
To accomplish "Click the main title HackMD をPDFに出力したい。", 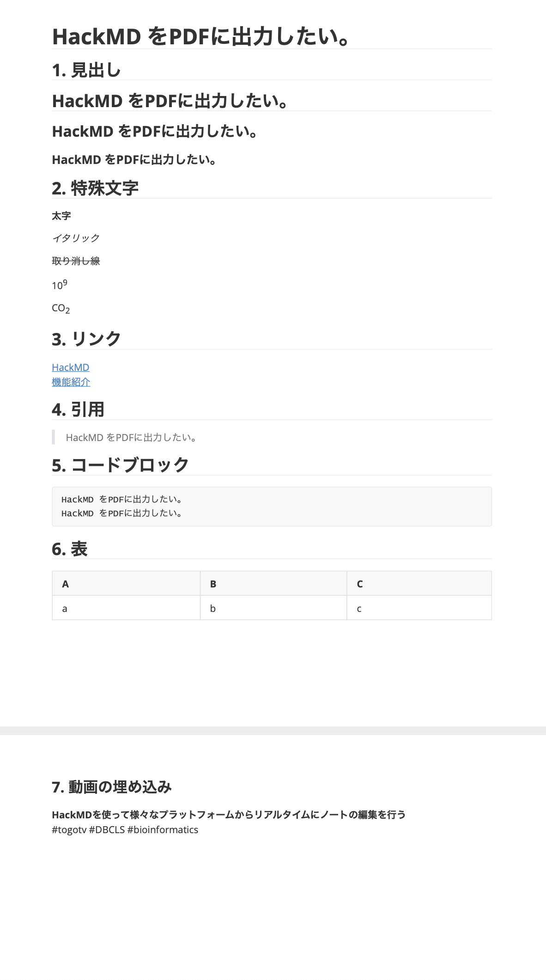I will (x=200, y=36).
